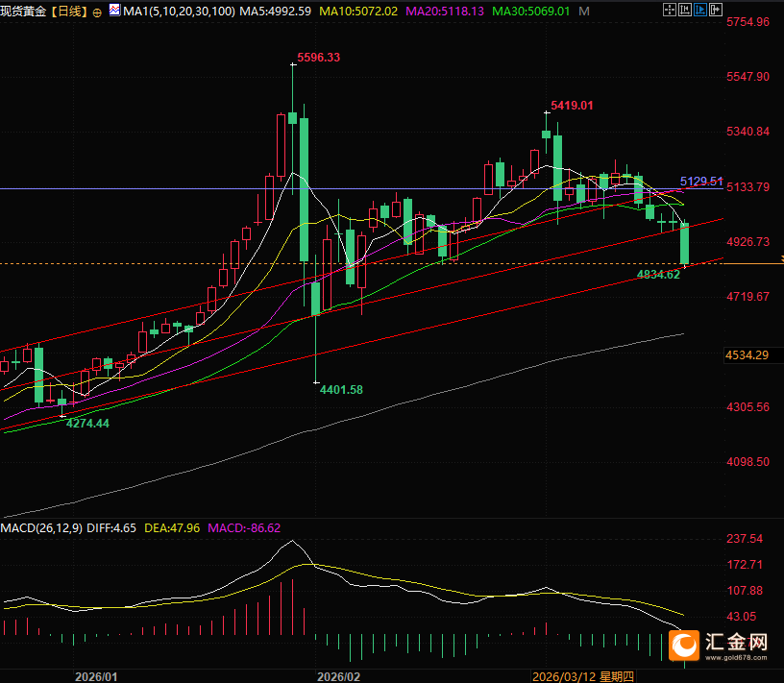
Task: Click the 4274.44 low price annotation
Action: pyautogui.click(x=87, y=424)
